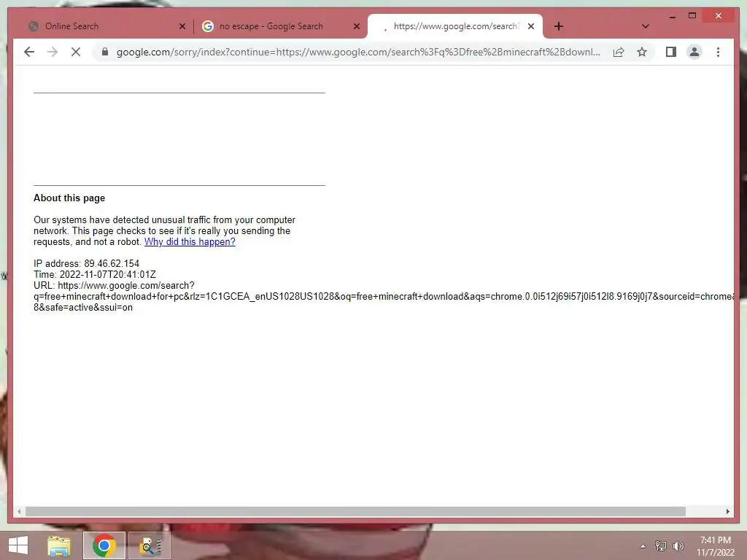Close the active google.com/search tab
Viewport: 747px width, 560px height.
pos(531,26)
